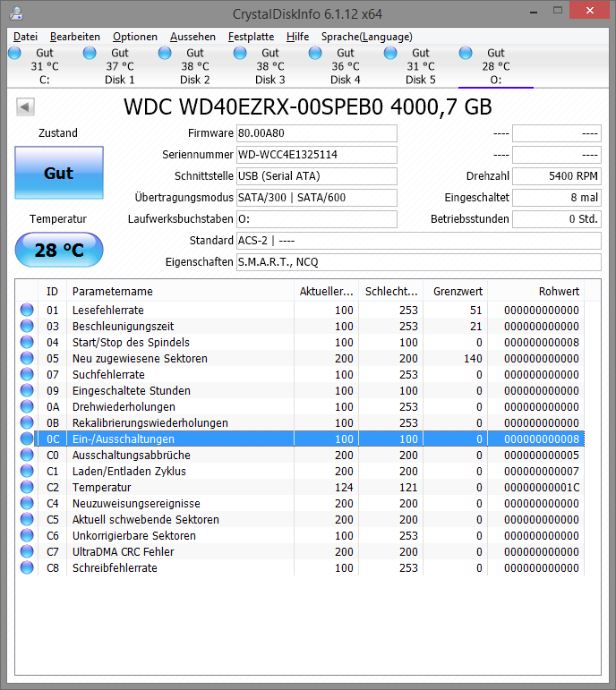The height and width of the screenshot is (690, 616).
Task: Click raw value 000000000007 of Laden/Entladen
Action: [x=542, y=472]
